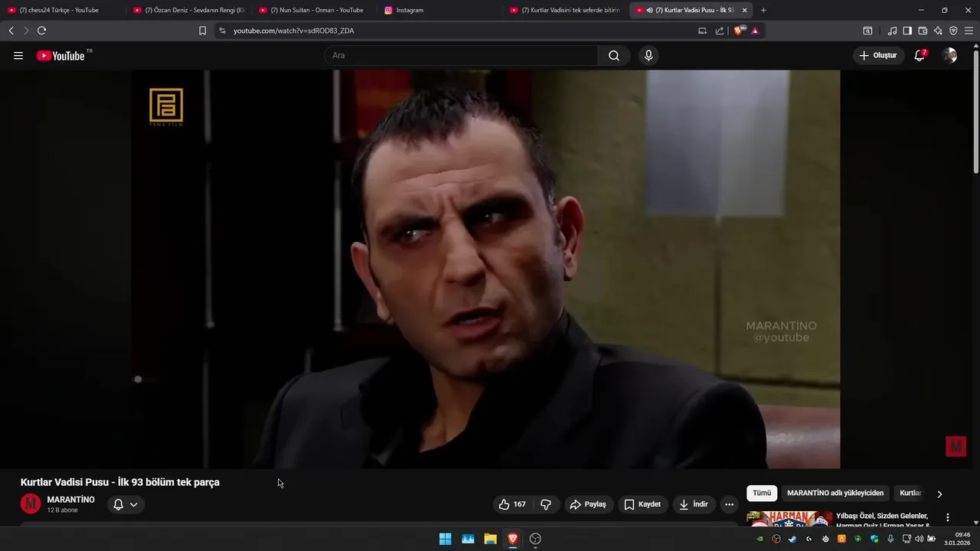Open Brave Shields lion icon
The height and width of the screenshot is (551, 980).
pyautogui.click(x=740, y=31)
